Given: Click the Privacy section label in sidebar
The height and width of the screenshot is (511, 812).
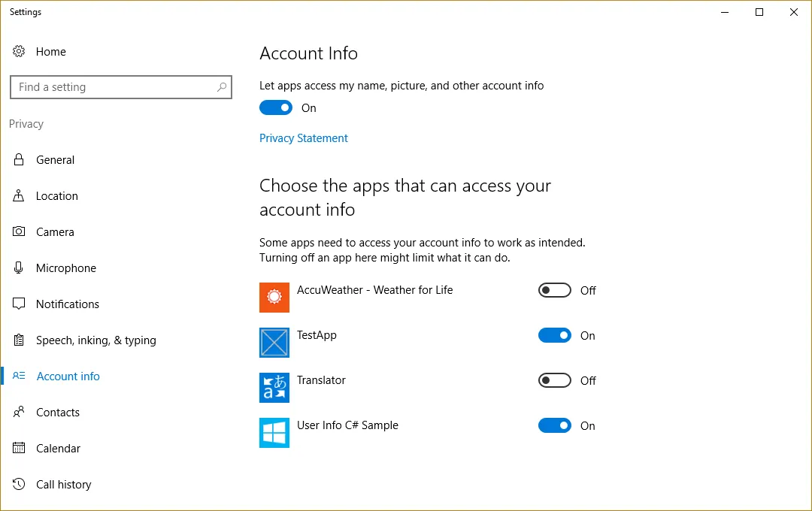Looking at the screenshot, I should [26, 124].
